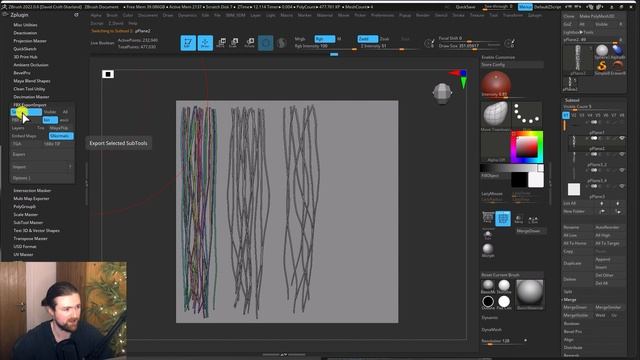This screenshot has width=640, height=360.
Task: Select the EraserBrush tool thumbnail
Action: [618, 66]
